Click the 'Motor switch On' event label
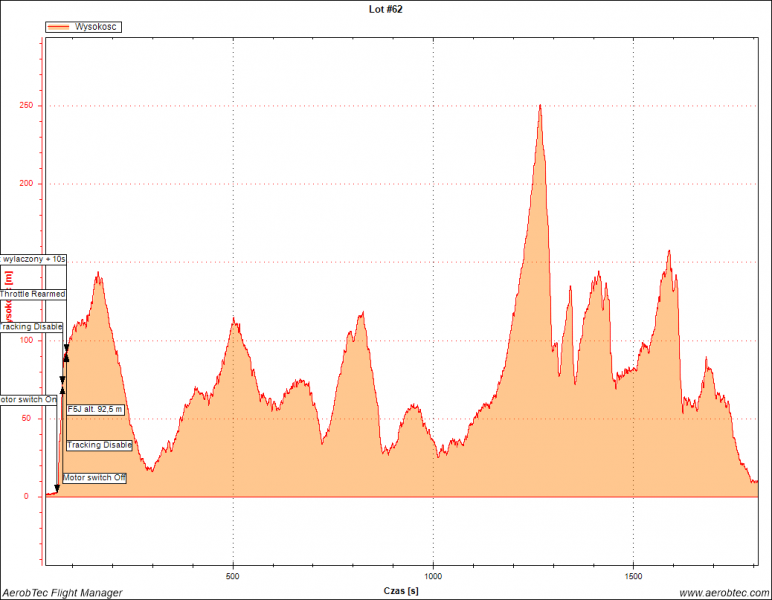 click(x=29, y=400)
